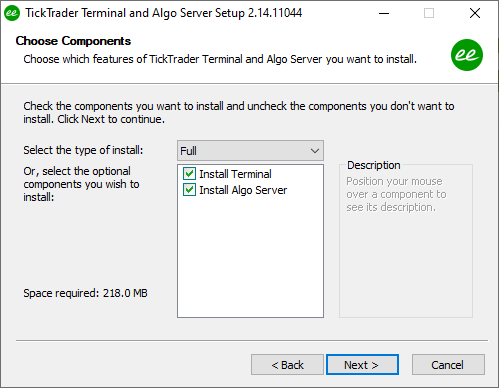Click the Space required text

click(x=85, y=293)
